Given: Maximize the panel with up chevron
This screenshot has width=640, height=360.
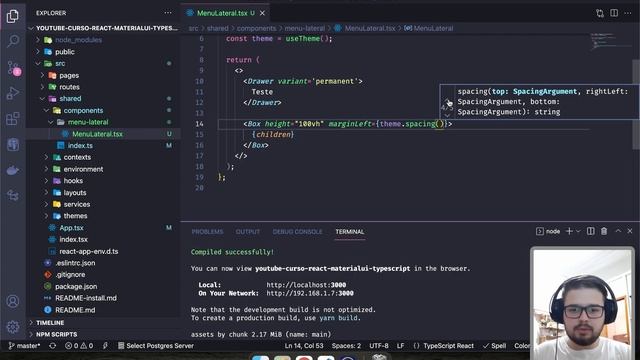Looking at the screenshot, I should (618, 231).
